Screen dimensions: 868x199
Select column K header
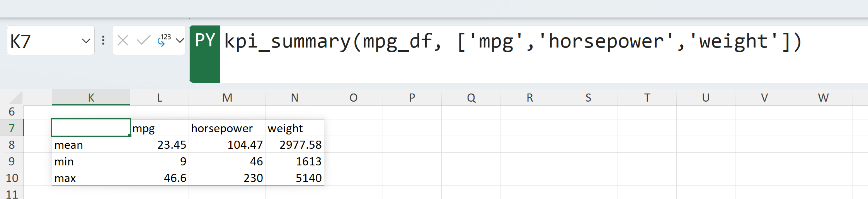[x=91, y=97]
